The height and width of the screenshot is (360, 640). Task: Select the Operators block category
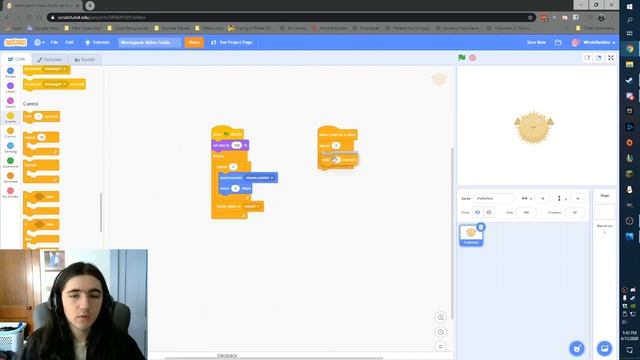pyautogui.click(x=10, y=163)
